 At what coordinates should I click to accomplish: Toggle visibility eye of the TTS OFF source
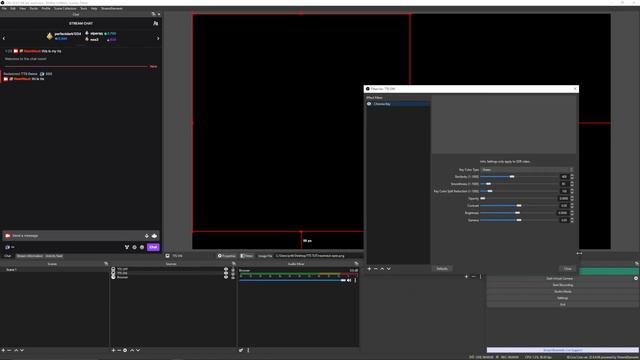point(226,269)
